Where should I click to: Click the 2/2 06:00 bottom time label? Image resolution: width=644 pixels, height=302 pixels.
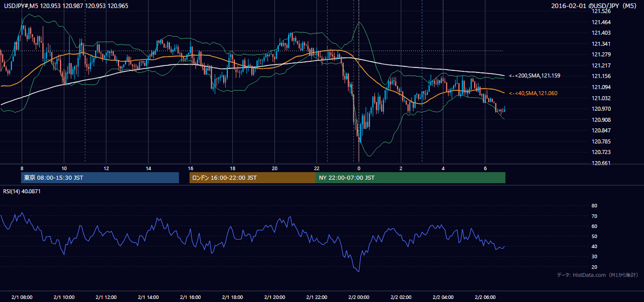click(x=485, y=297)
